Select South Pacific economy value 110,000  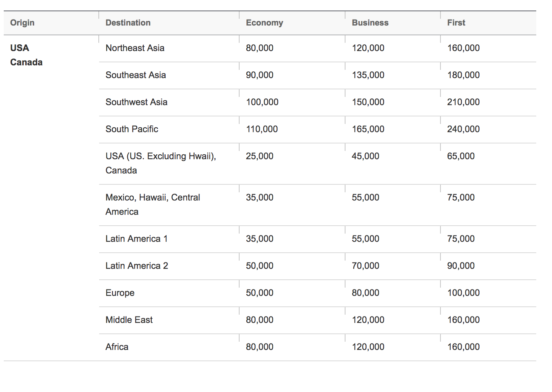click(262, 129)
